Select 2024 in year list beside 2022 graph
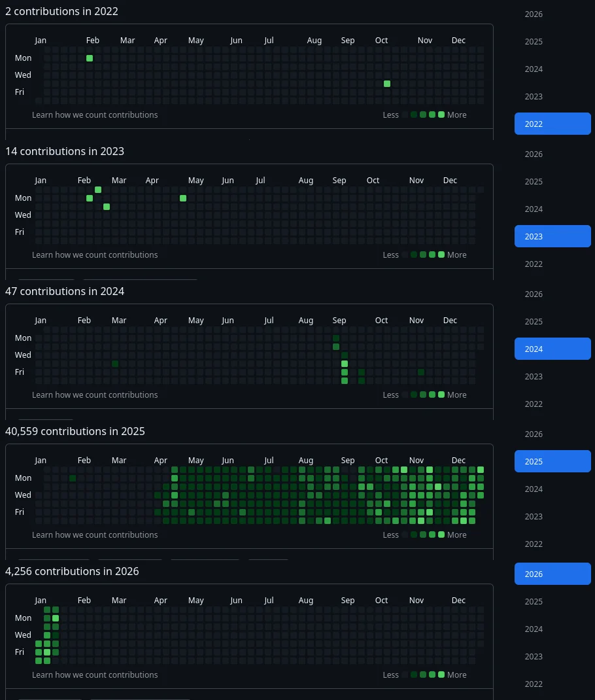The image size is (595, 700). point(534,69)
